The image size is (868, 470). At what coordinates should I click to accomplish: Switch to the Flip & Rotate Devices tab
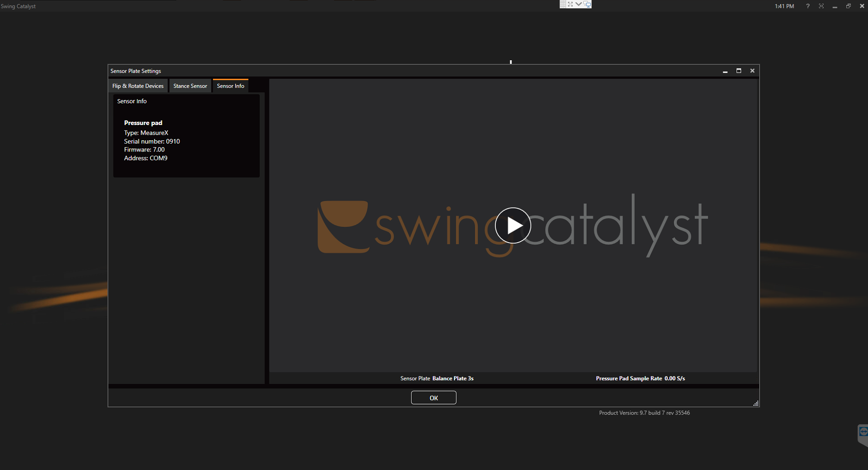(x=138, y=86)
